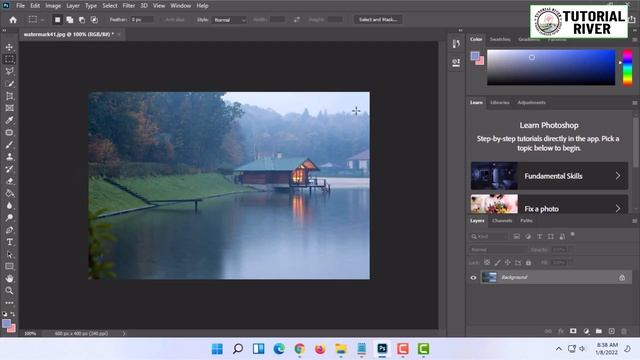
Task: Select the Clone Stamp tool
Action: [9, 157]
